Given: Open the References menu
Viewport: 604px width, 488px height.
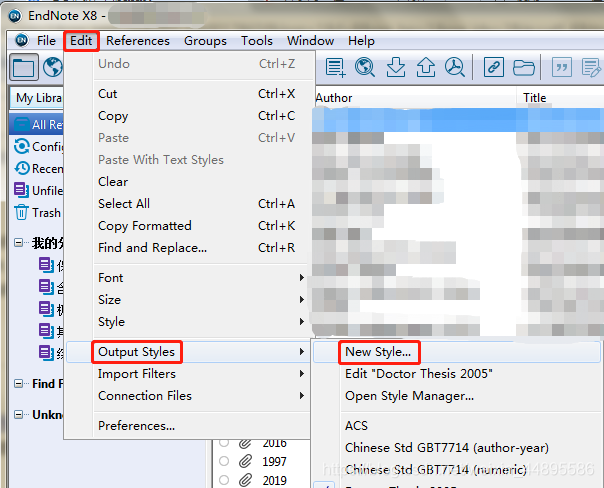Looking at the screenshot, I should pyautogui.click(x=138, y=40).
